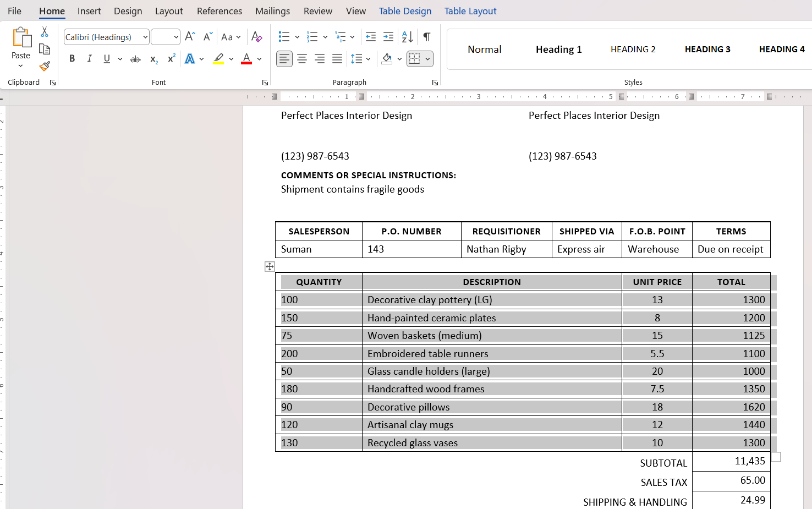Activate the Format Painter brush
This screenshot has width=812, height=509.
tap(45, 67)
